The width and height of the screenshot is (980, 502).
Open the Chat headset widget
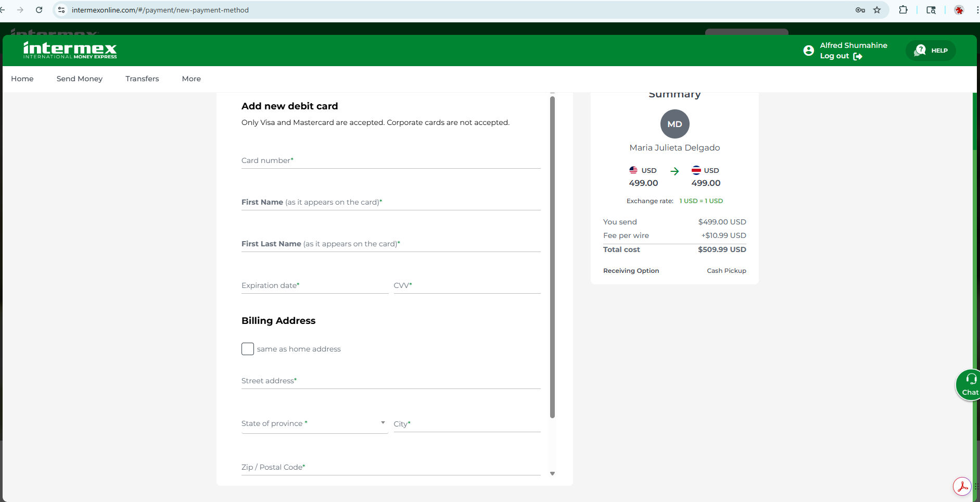[969, 385]
